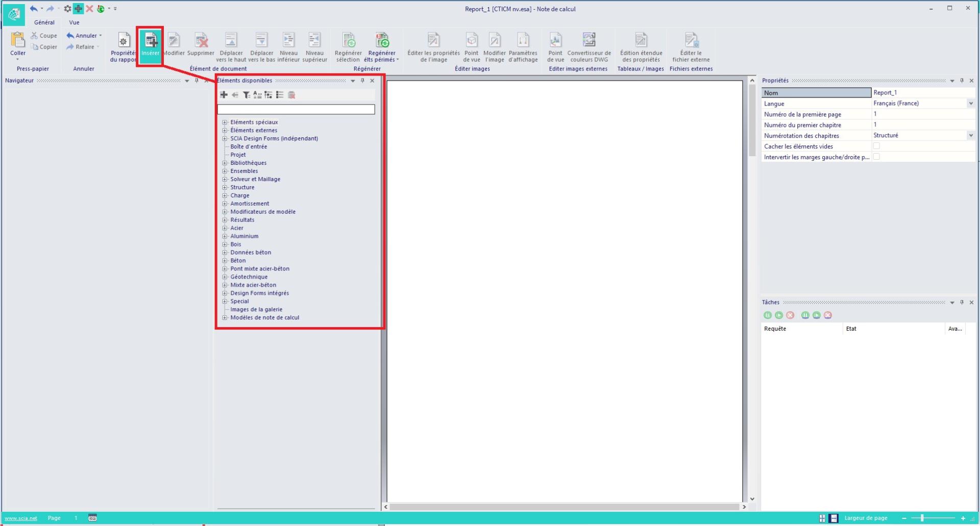
Task: Click the Supprimer element icon
Action: pos(201,41)
